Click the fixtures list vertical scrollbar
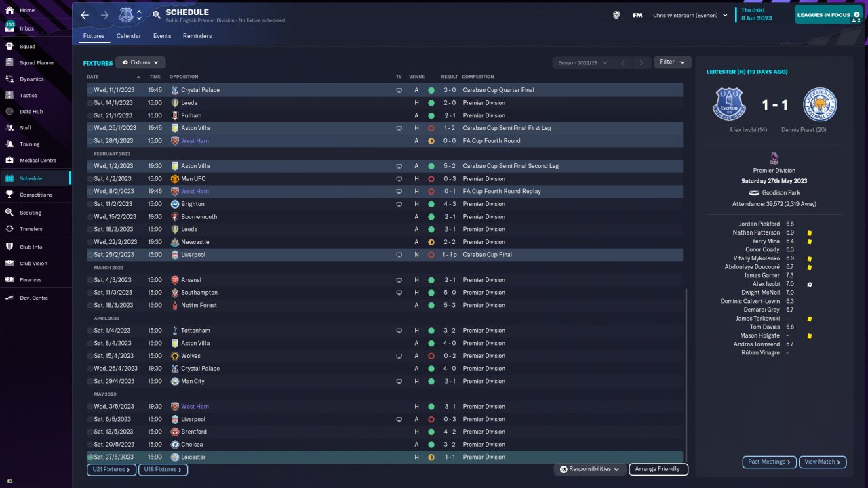 tap(686, 375)
